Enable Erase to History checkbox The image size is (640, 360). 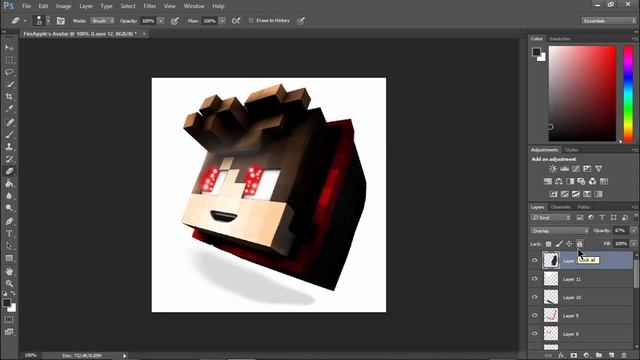(x=251, y=20)
